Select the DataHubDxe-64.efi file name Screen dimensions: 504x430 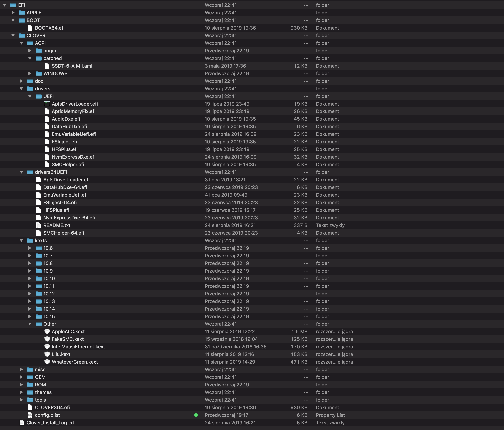point(65,187)
